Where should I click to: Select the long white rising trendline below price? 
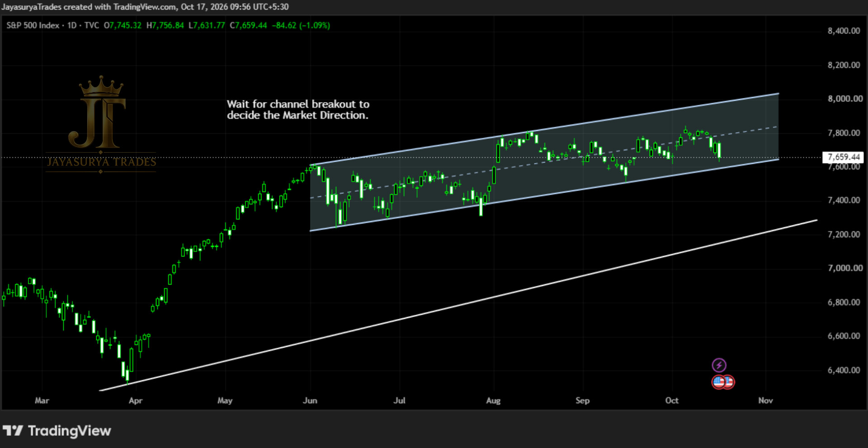coord(458,305)
